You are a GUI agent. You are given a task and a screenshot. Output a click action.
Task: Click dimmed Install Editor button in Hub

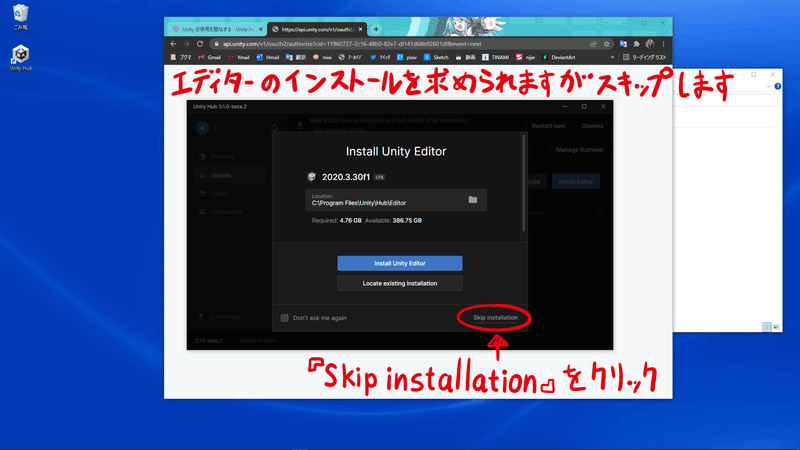coord(576,181)
